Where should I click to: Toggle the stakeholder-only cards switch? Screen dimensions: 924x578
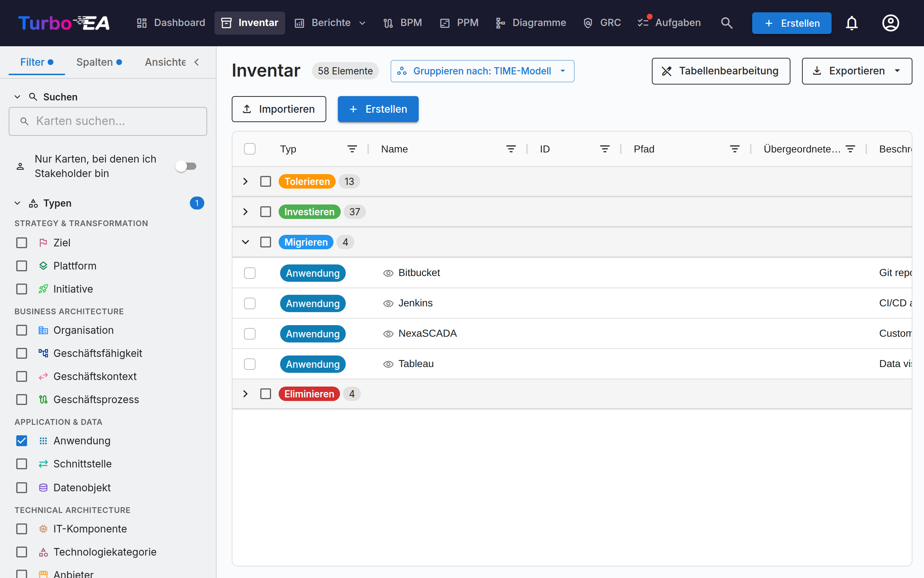186,166
